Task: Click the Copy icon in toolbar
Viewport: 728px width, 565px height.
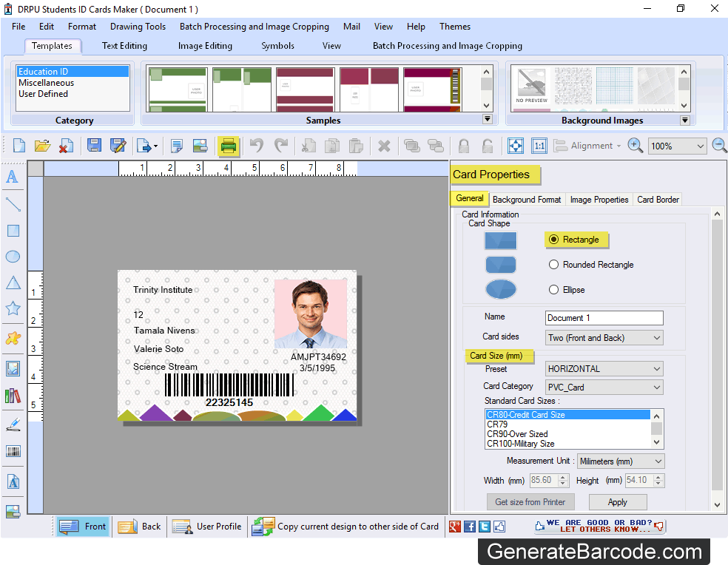Action: click(x=331, y=146)
